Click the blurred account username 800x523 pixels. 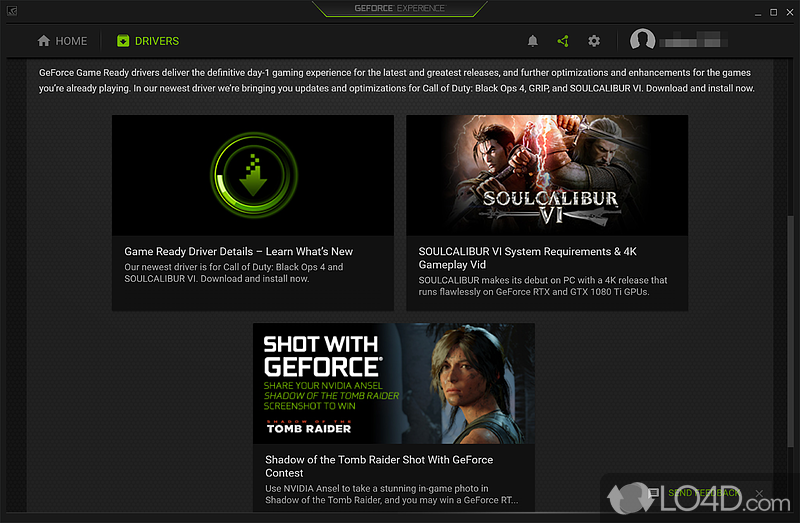click(693, 40)
